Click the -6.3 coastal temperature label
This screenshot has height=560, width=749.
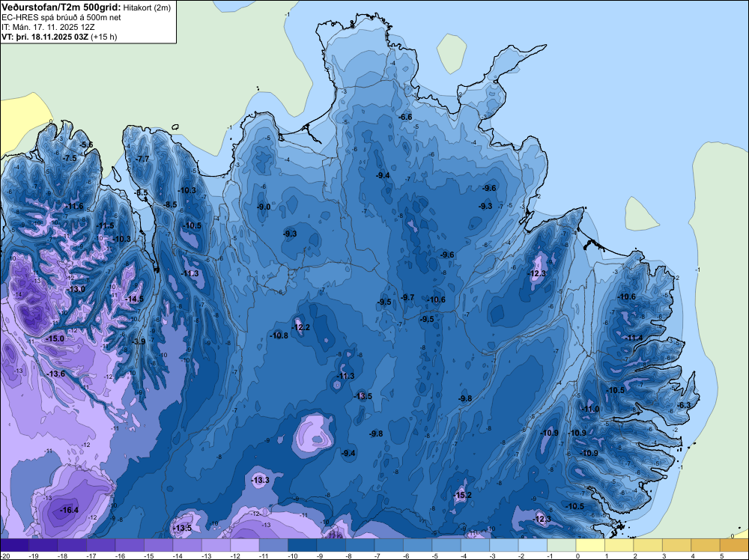pos(684,405)
